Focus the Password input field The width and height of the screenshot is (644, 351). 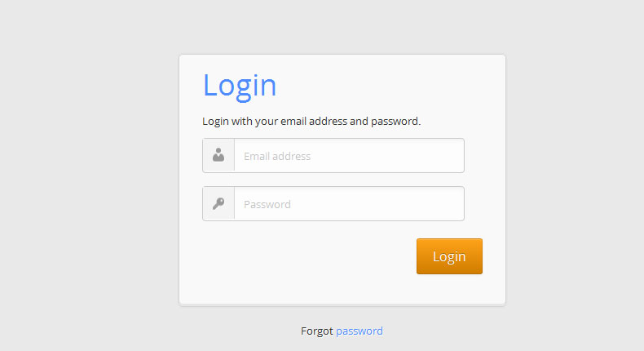point(349,204)
